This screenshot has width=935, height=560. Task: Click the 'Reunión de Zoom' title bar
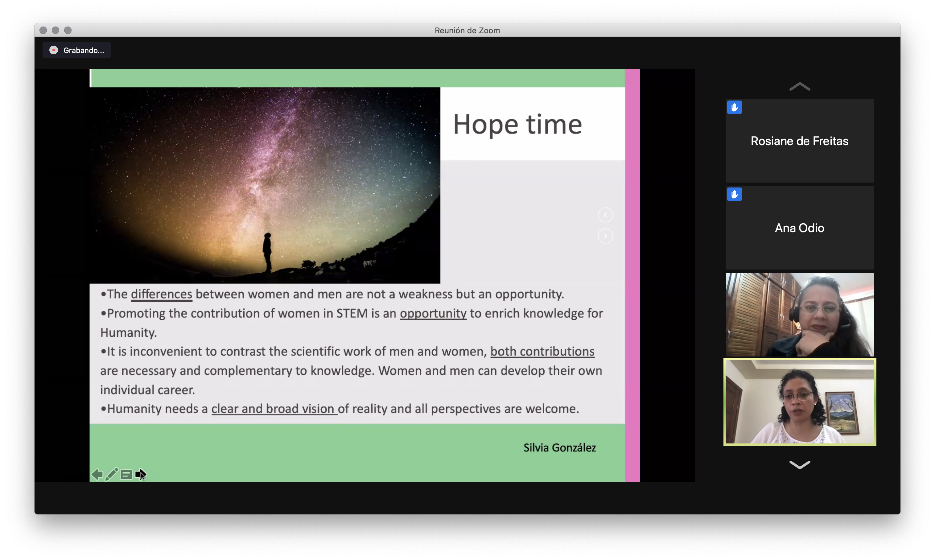point(467,30)
